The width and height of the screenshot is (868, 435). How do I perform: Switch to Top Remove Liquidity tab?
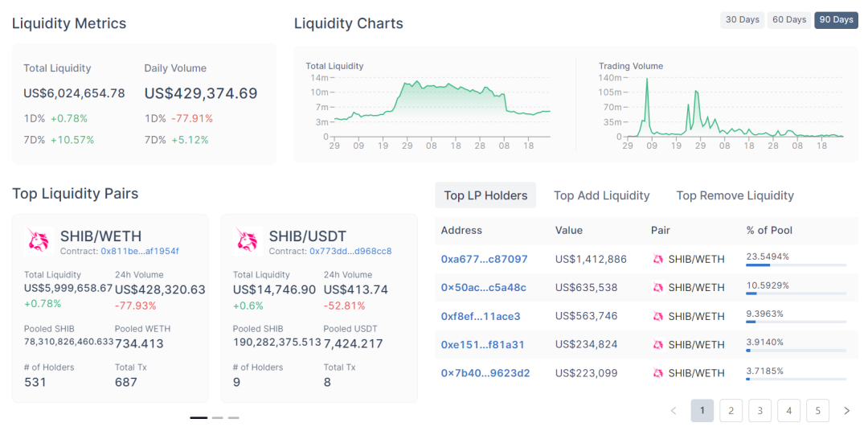(x=735, y=195)
